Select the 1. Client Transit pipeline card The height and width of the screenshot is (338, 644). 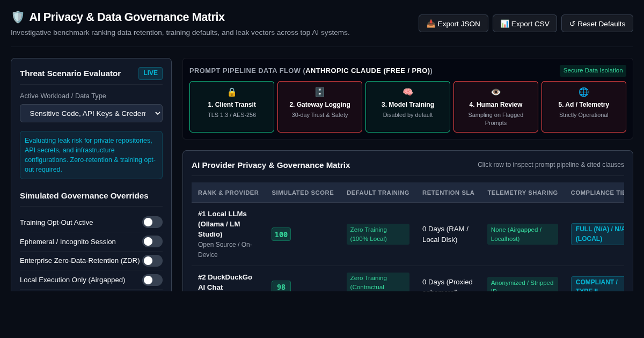click(x=232, y=107)
